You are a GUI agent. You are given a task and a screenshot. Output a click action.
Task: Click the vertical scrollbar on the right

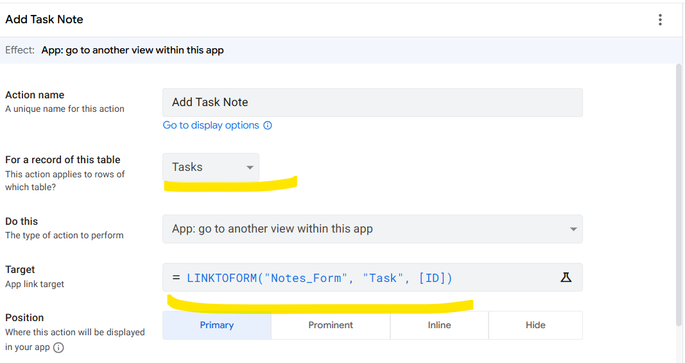(678, 194)
